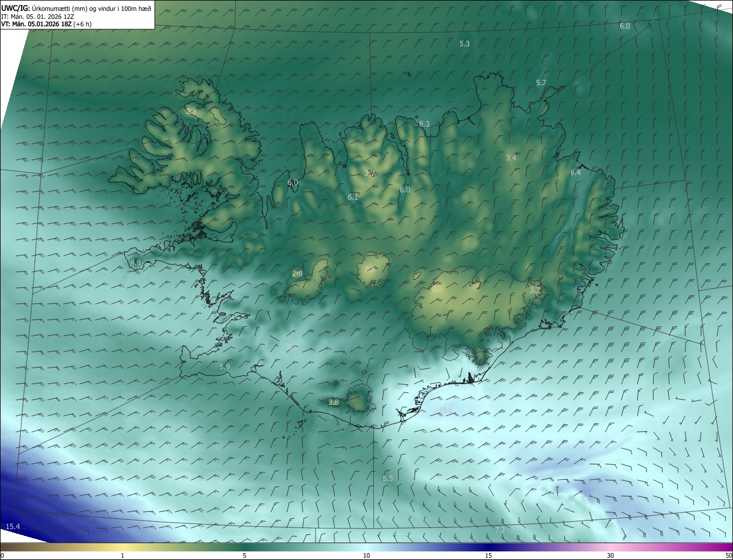Click the 2.7 value on the map
Screen dimensions: 733x560
pos(371,173)
